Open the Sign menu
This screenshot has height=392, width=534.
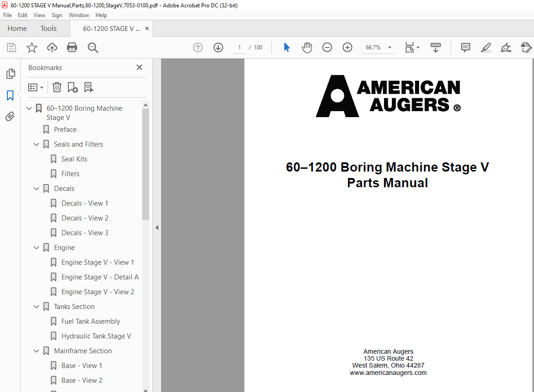tap(57, 15)
